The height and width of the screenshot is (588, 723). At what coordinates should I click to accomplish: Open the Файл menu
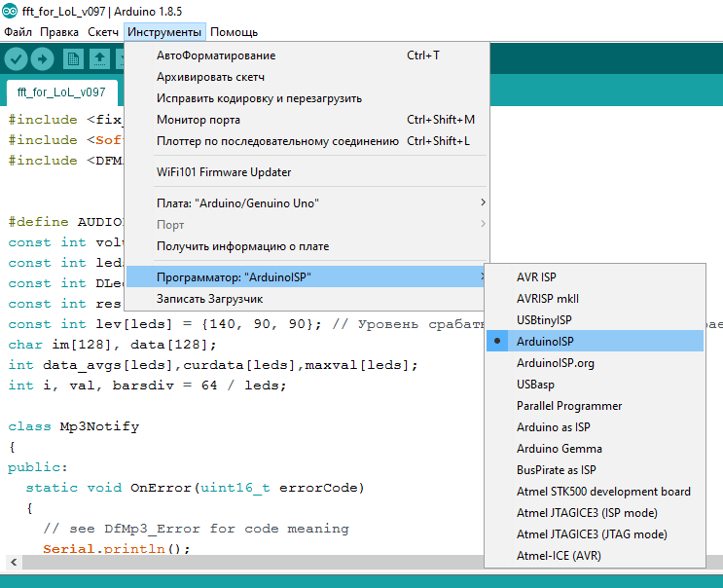[18, 32]
